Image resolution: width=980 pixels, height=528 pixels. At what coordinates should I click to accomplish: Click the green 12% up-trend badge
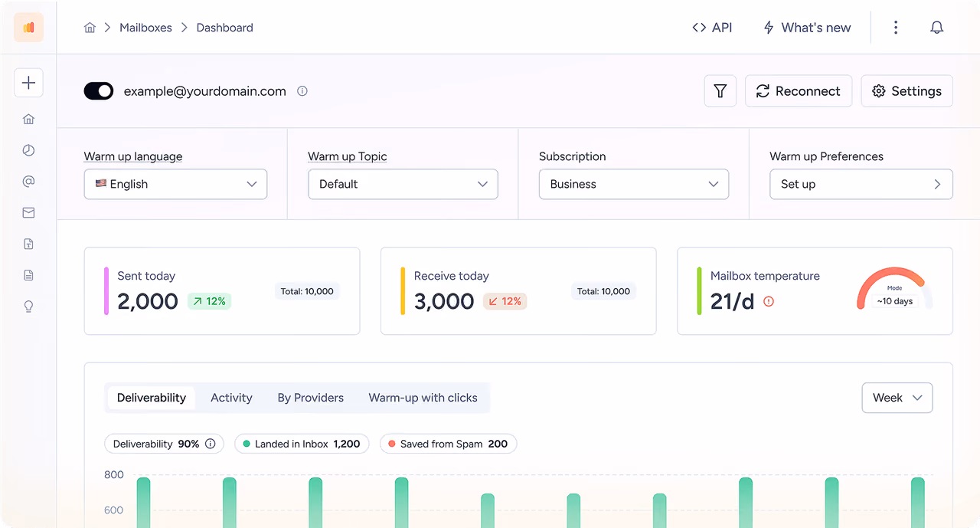click(209, 302)
